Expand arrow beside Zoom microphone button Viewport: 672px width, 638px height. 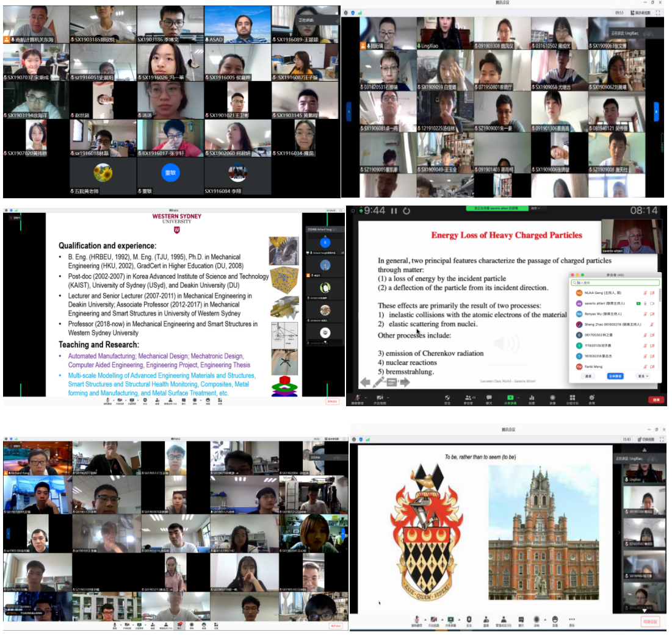point(364,396)
